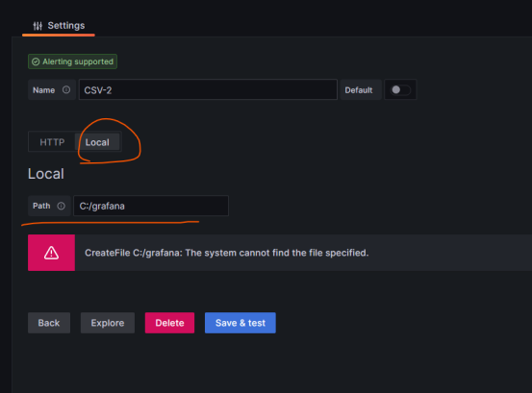Open the Settings tab
The width and height of the screenshot is (532, 393).
(x=59, y=26)
